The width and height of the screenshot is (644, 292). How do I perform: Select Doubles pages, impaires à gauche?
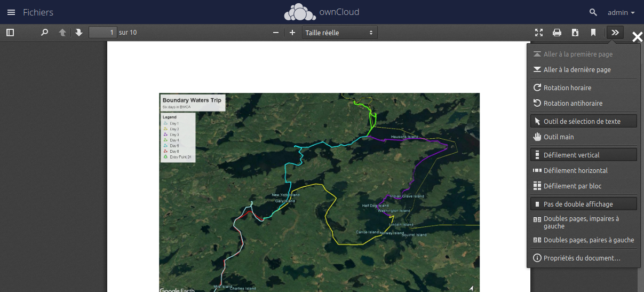[x=584, y=222]
